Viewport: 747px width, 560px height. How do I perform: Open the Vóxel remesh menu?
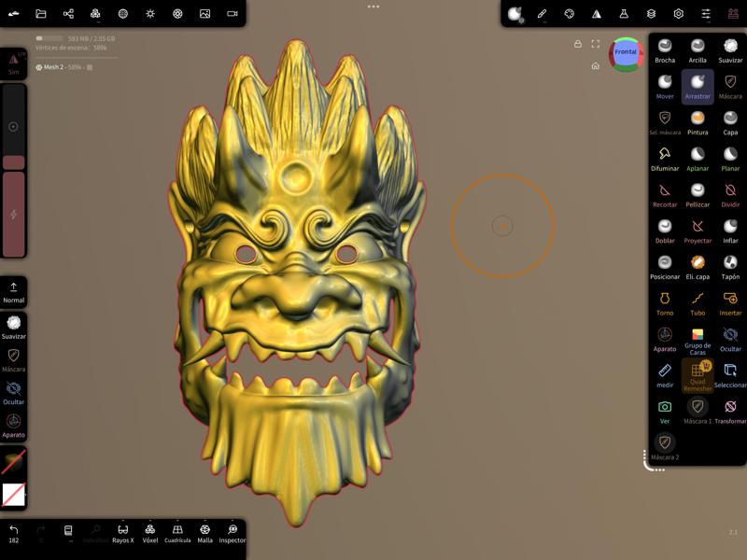pyautogui.click(x=150, y=534)
